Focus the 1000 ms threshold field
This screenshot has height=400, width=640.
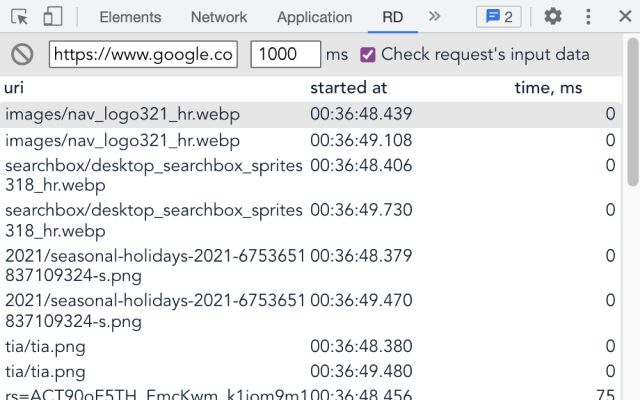point(285,54)
